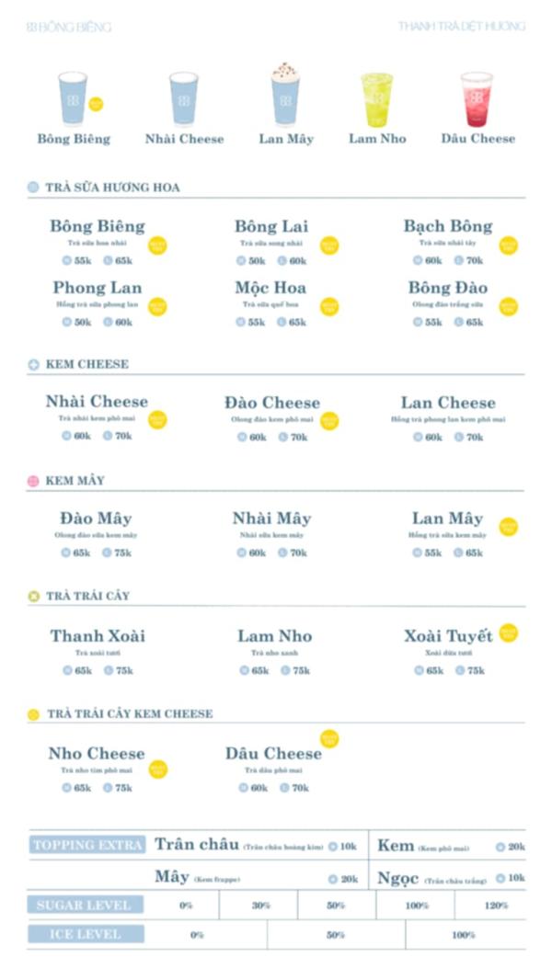The width and height of the screenshot is (552, 980).
Task: Tap the Lan Mây cup with toppings
Action: (x=285, y=95)
